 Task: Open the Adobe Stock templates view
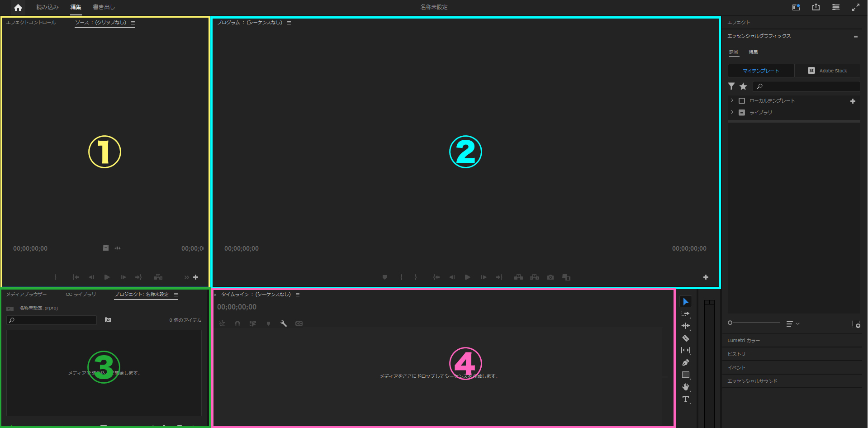[x=827, y=70]
